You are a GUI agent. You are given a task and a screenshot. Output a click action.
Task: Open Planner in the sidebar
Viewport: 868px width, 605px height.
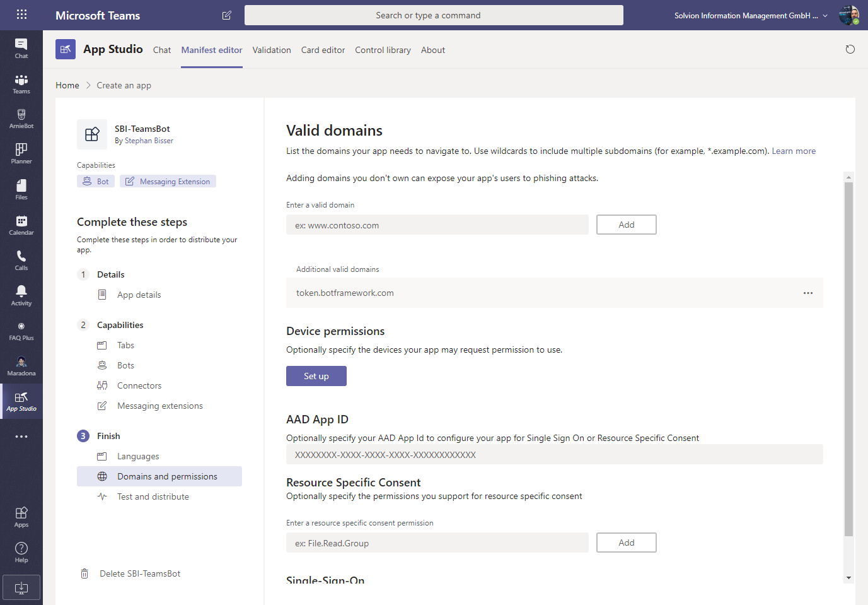pos(21,154)
